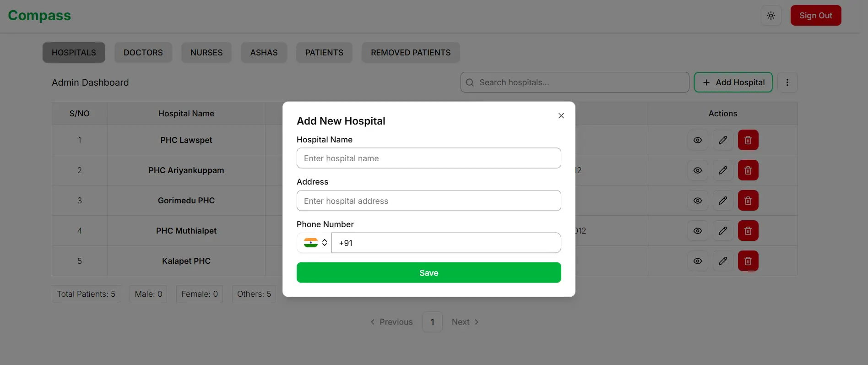Screen dimensions: 868x365
Task: Toggle the light/dark theme sun icon
Action: (771, 16)
